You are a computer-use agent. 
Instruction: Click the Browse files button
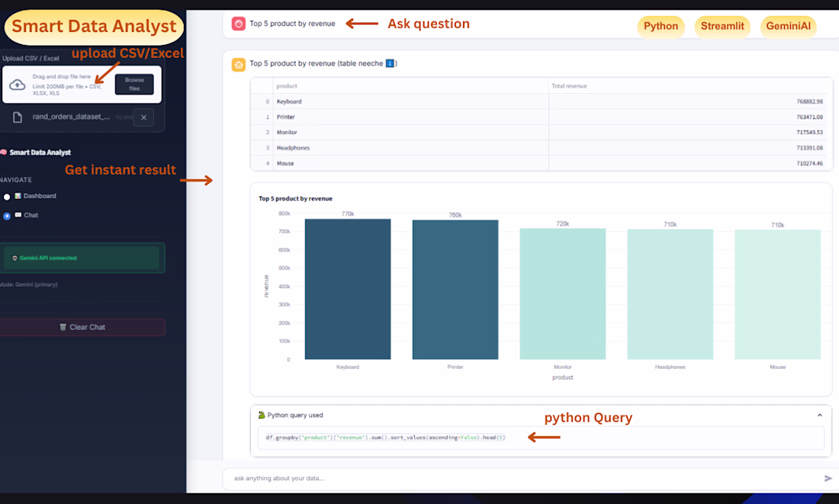134,84
